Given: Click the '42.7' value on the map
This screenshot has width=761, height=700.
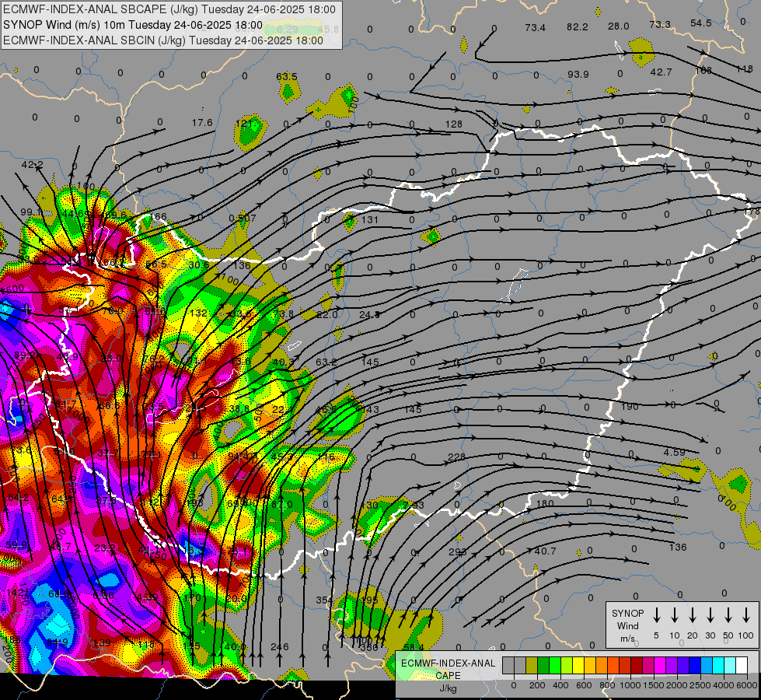Looking at the screenshot, I should tap(661, 72).
